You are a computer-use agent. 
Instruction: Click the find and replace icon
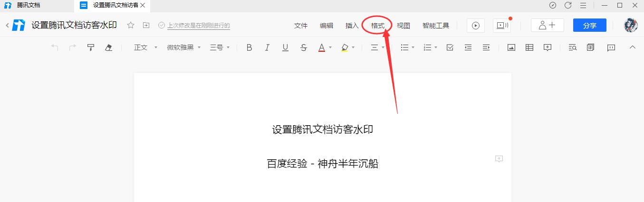coord(573,47)
